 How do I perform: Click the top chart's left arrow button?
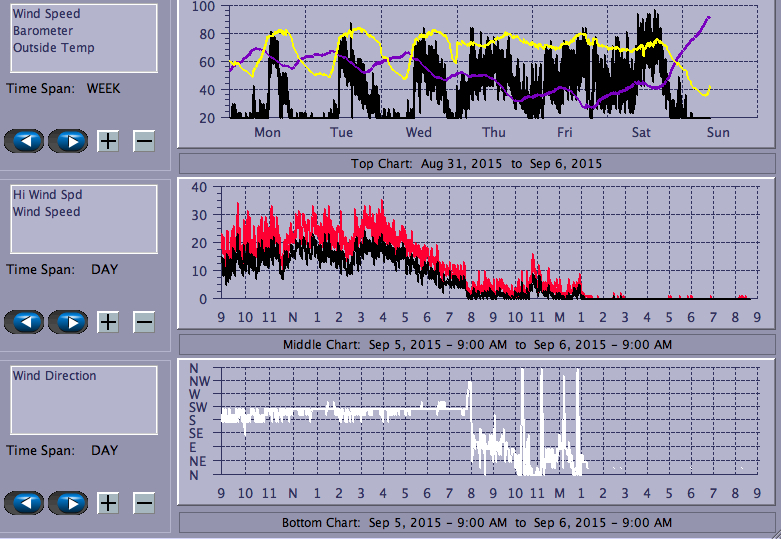pos(25,141)
